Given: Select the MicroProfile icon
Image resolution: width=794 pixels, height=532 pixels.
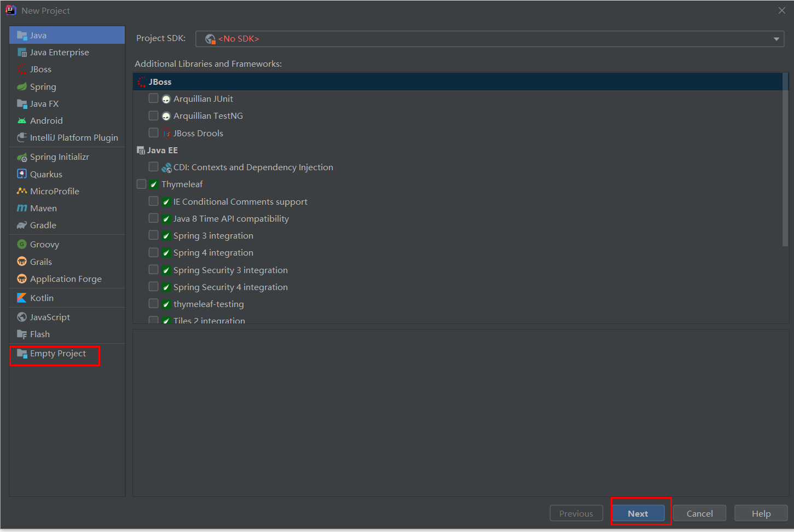Looking at the screenshot, I should [x=22, y=191].
